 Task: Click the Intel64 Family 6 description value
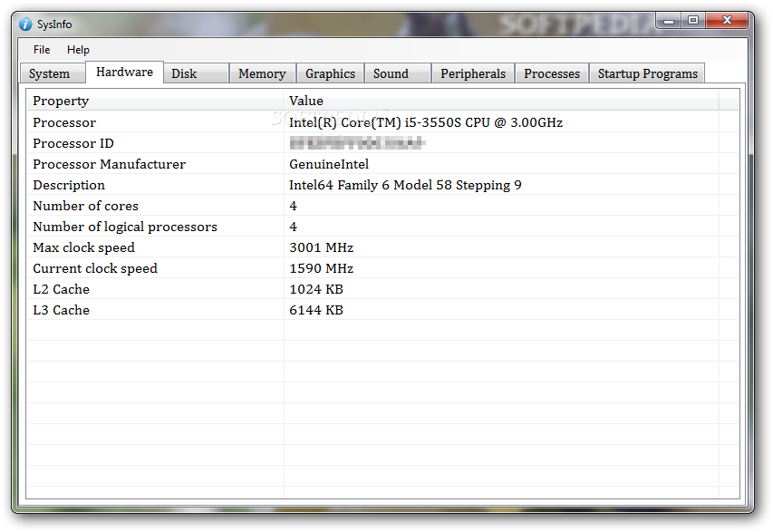[405, 185]
